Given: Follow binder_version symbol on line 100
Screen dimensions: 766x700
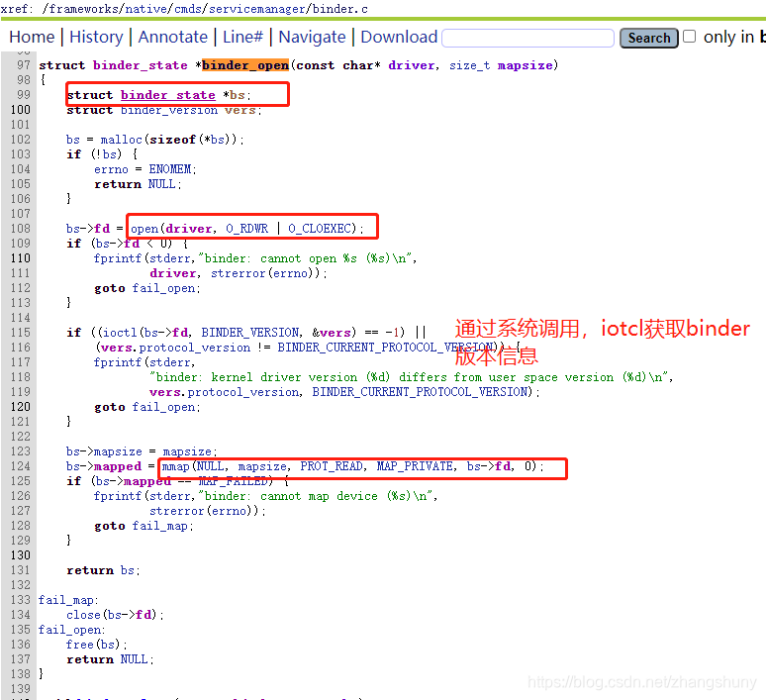Looking at the screenshot, I should pos(169,110).
